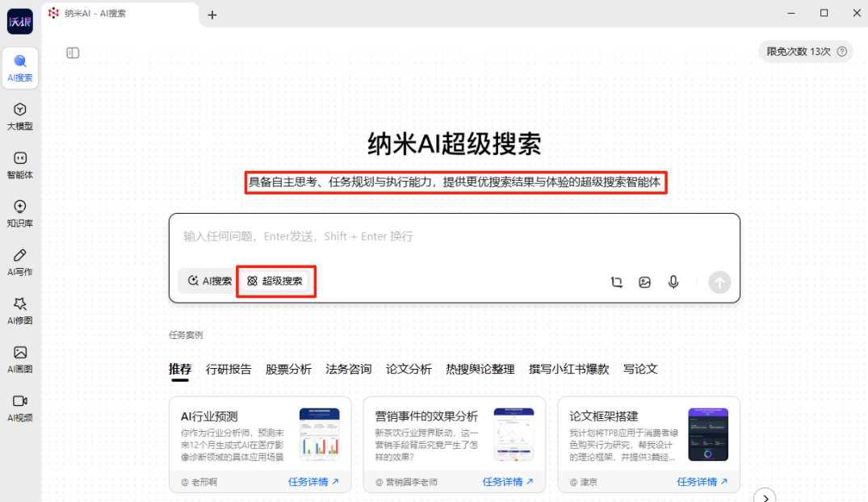Toggle the sidebar panel collapse icon
The image size is (868, 502).
point(73,52)
